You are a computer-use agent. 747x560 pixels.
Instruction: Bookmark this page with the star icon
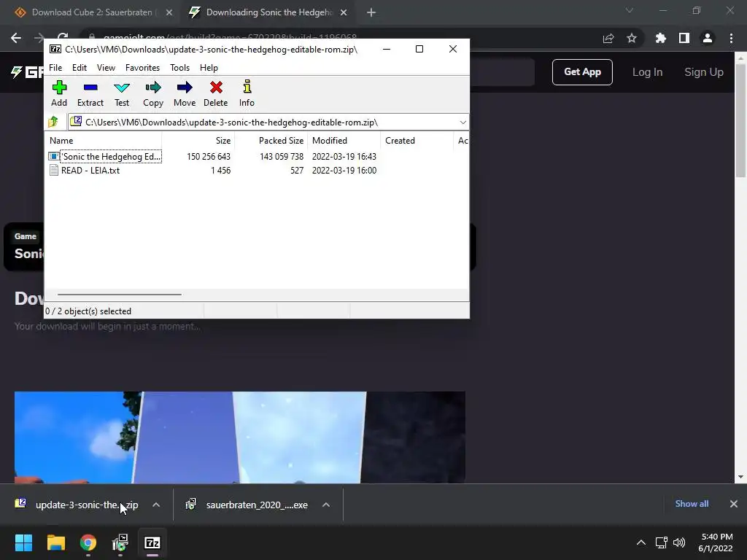coord(632,39)
